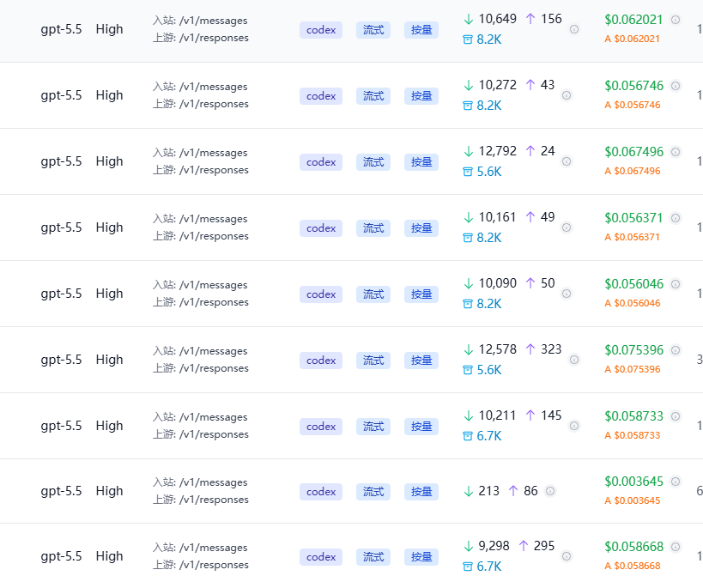The height and width of the screenshot is (588, 703).
Task: Click 按量 tag in the $0.058668 row
Action: [x=421, y=556]
